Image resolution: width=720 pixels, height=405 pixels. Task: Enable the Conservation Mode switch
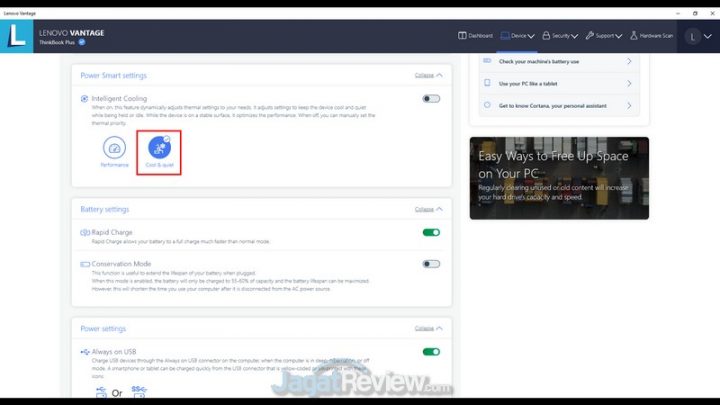click(431, 264)
